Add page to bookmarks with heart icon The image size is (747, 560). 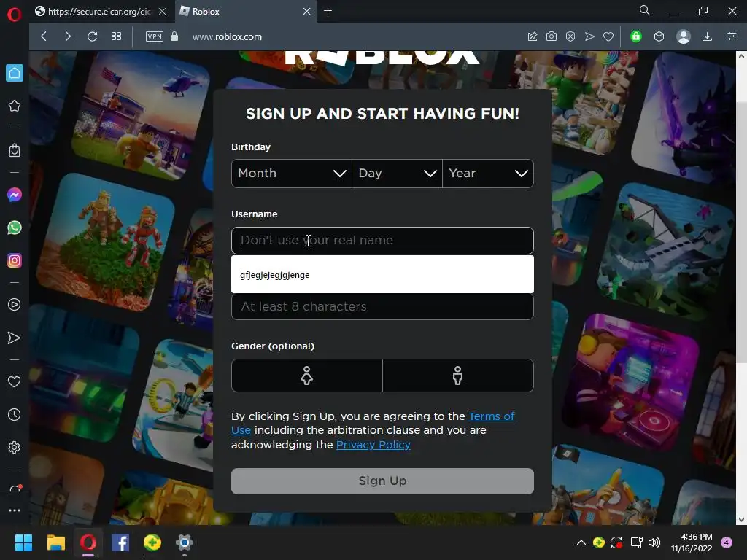[608, 36]
